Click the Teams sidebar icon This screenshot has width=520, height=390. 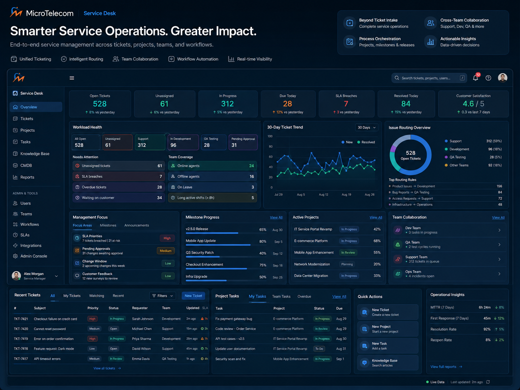[x=15, y=214]
